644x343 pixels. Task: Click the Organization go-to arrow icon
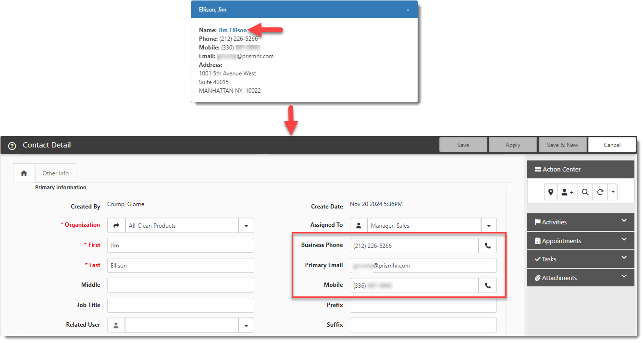[116, 225]
